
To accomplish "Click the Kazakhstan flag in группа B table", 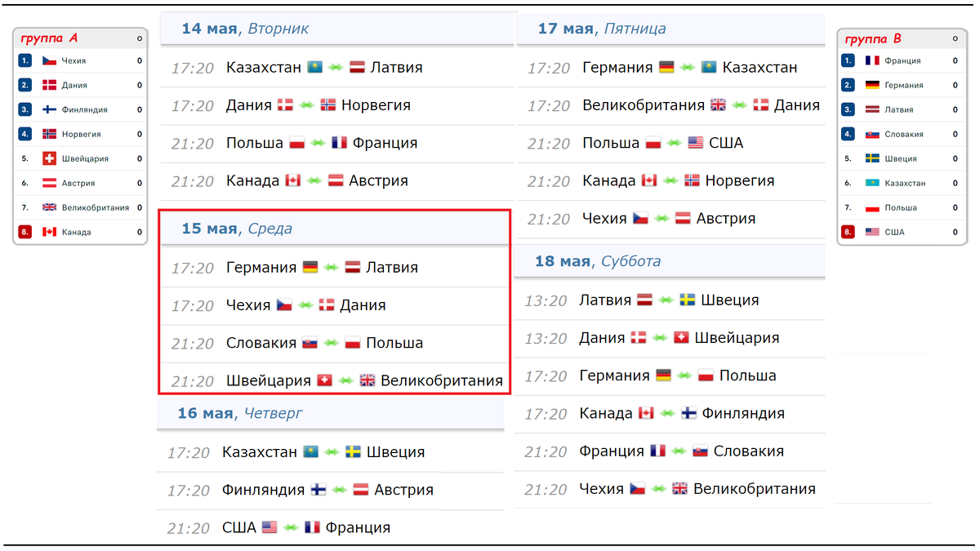I will 872,183.
